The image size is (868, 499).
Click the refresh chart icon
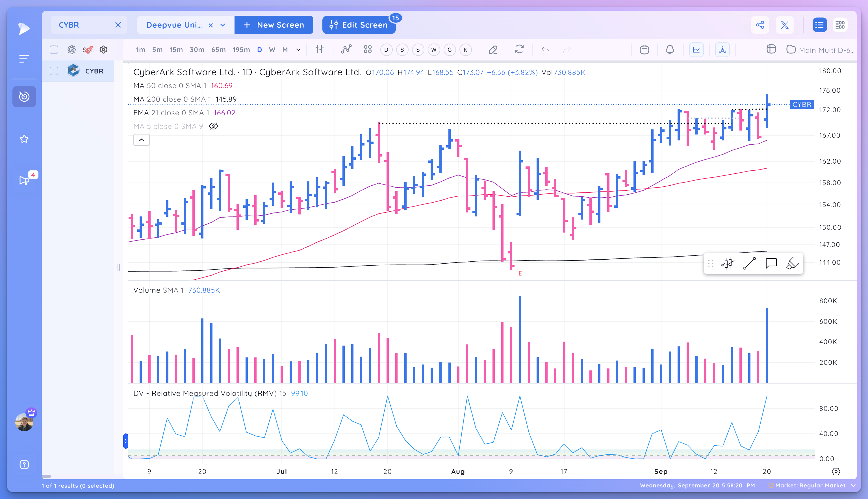click(519, 49)
